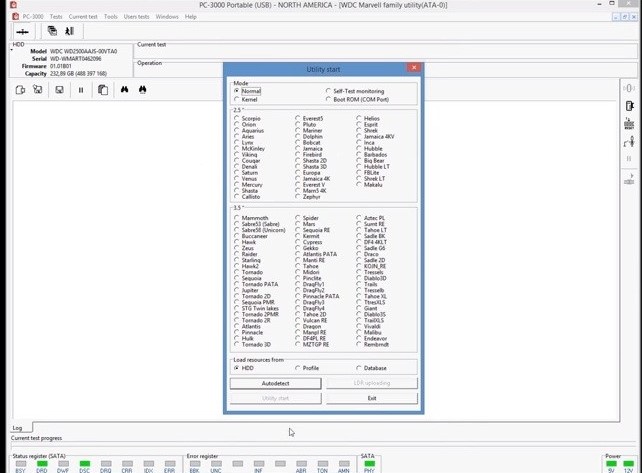Click the Exit button in dialog

point(371,398)
